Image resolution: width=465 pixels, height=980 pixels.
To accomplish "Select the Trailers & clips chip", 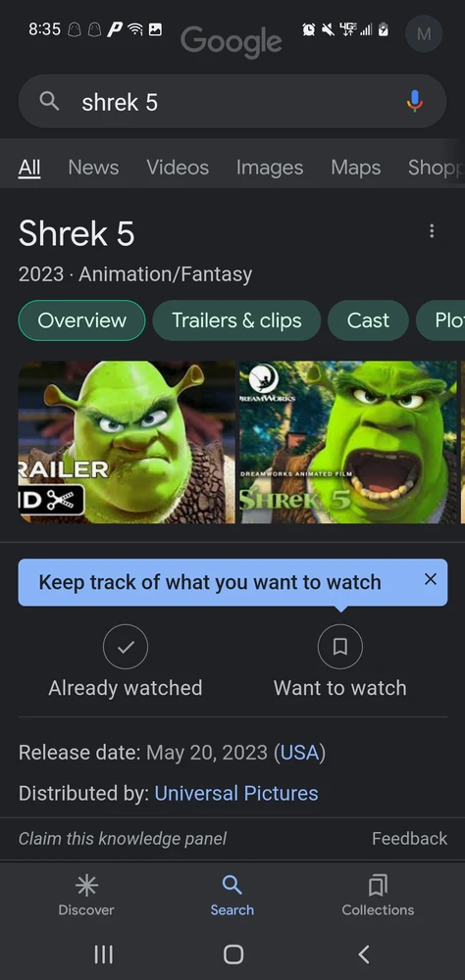I will 236,320.
